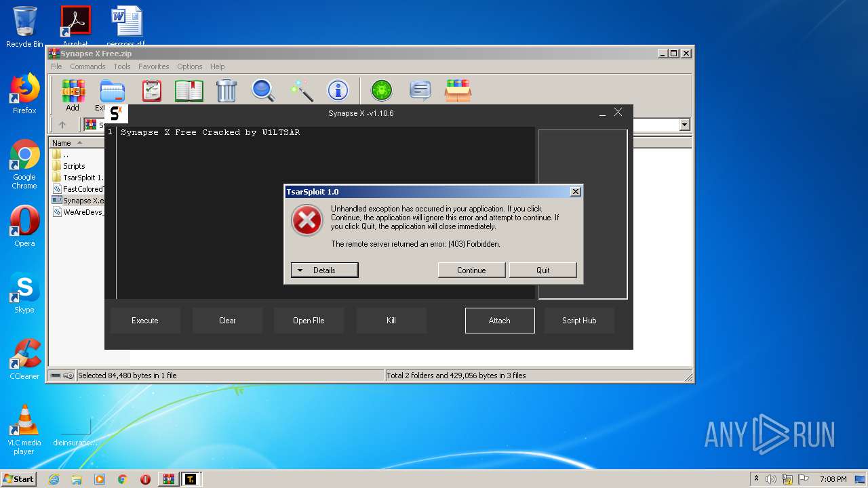Click the Windows Start button
Viewport: 868px width, 488px height.
coord(19,479)
